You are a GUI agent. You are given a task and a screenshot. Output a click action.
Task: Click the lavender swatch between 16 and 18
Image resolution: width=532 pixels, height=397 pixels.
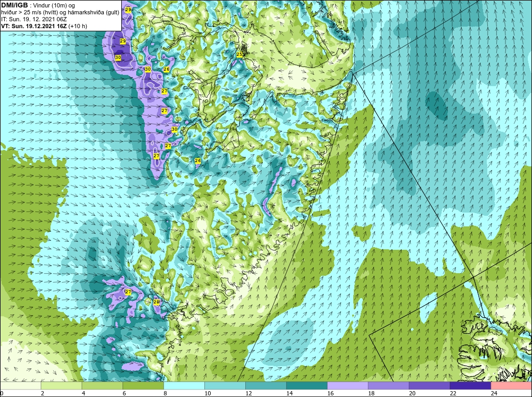(348, 386)
